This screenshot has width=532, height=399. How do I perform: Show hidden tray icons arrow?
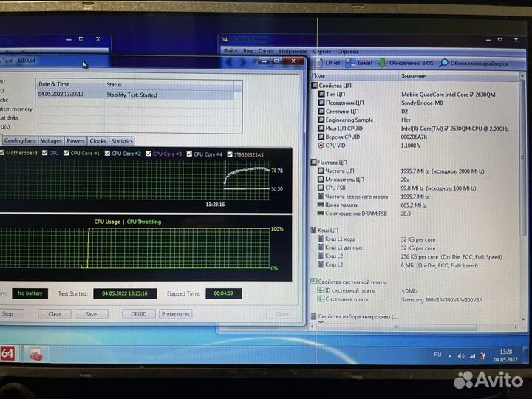(x=450, y=356)
